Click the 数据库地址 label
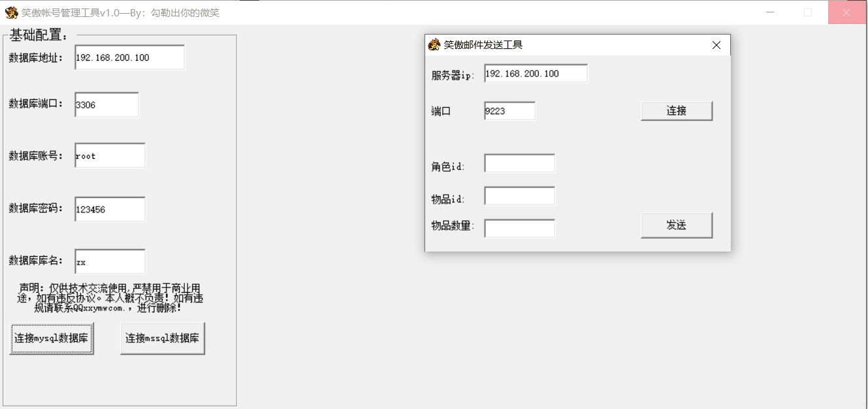This screenshot has height=409, width=868. tap(36, 57)
